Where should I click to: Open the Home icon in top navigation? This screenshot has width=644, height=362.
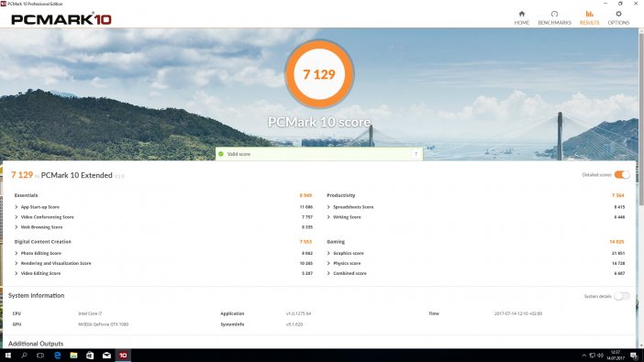click(x=522, y=14)
